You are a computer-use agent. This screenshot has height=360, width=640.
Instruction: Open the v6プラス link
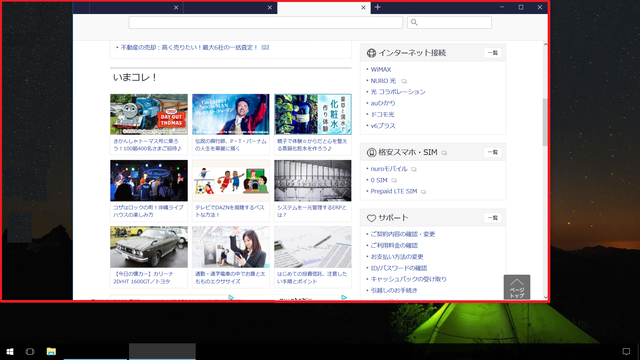point(383,126)
